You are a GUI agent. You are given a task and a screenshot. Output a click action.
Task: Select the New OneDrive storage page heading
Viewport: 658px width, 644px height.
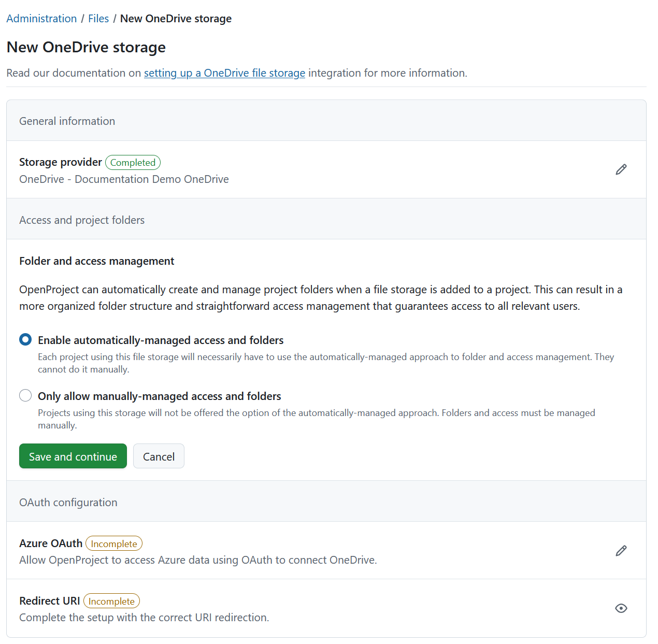pyautogui.click(x=86, y=47)
